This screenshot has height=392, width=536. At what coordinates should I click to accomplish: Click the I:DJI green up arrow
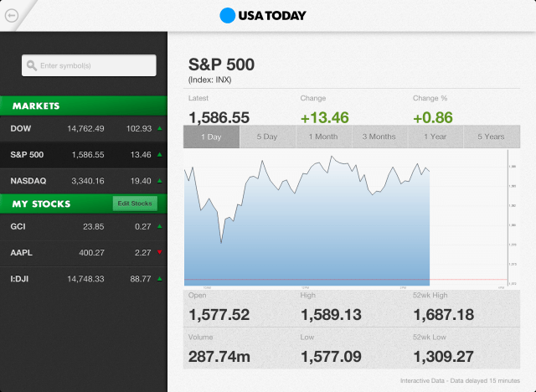pyautogui.click(x=160, y=278)
